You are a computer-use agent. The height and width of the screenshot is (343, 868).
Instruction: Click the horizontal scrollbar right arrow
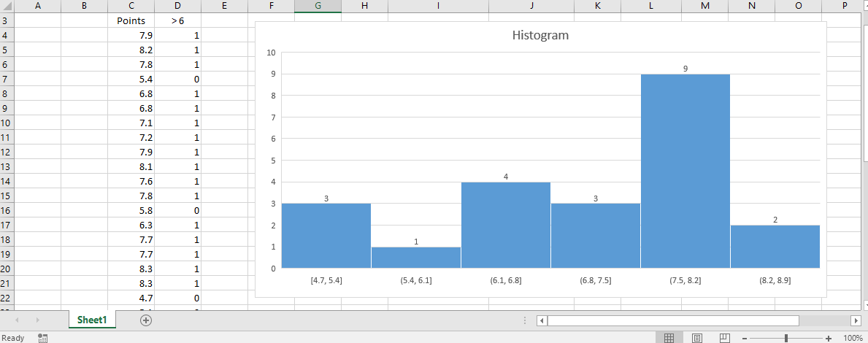point(856,320)
